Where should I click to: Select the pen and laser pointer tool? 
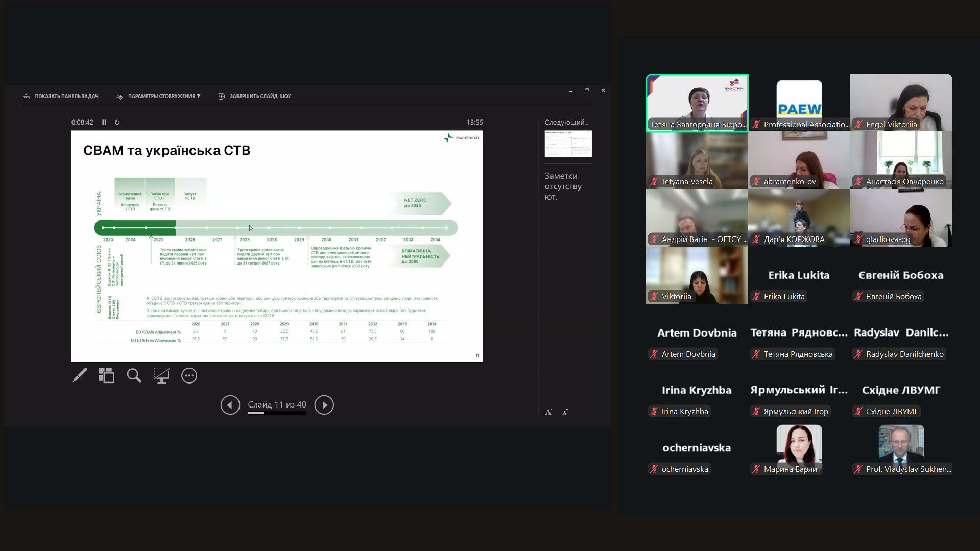point(80,375)
